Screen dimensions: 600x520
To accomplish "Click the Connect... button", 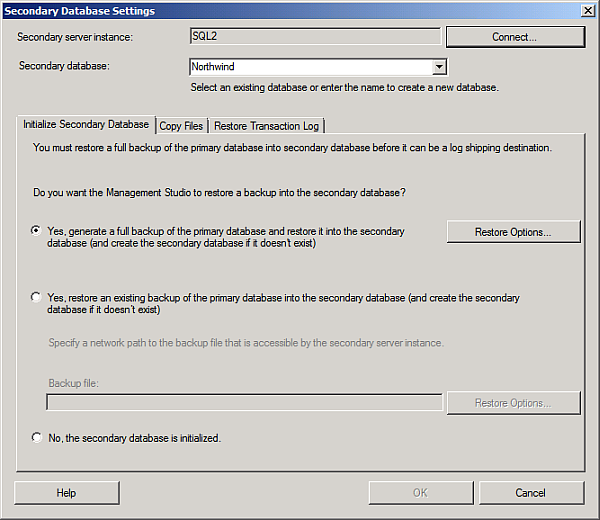I will pyautogui.click(x=514, y=37).
